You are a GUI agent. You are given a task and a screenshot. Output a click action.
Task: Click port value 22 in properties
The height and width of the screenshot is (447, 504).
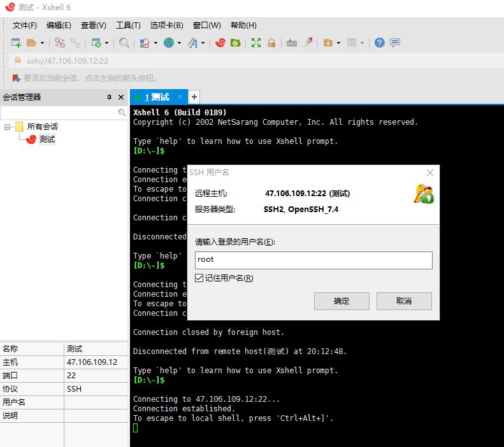tap(71, 376)
